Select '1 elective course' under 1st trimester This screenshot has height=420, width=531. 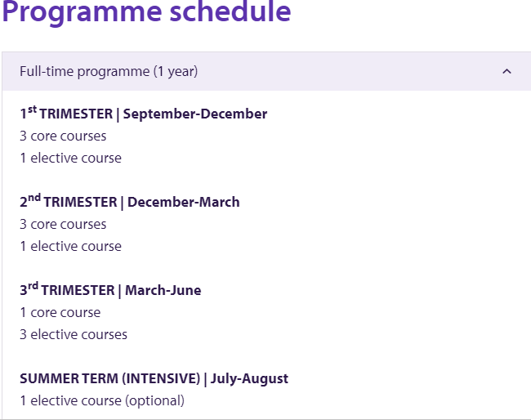[70, 158]
